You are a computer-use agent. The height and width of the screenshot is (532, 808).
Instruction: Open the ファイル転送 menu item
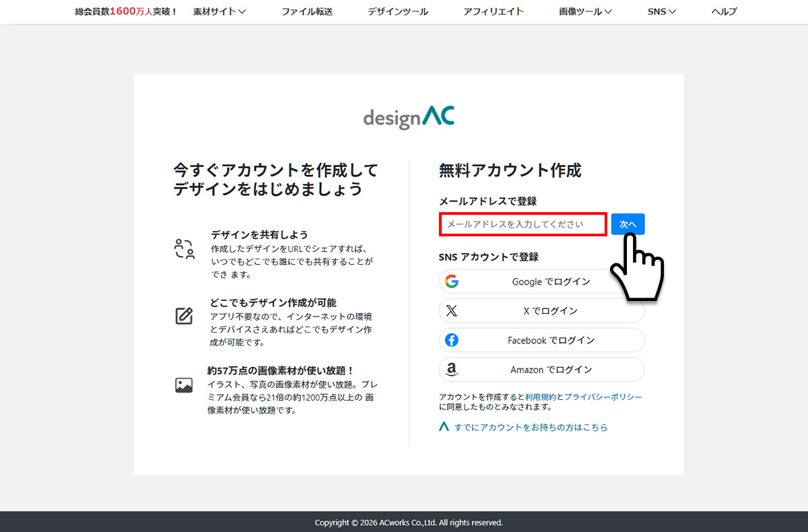pyautogui.click(x=307, y=11)
